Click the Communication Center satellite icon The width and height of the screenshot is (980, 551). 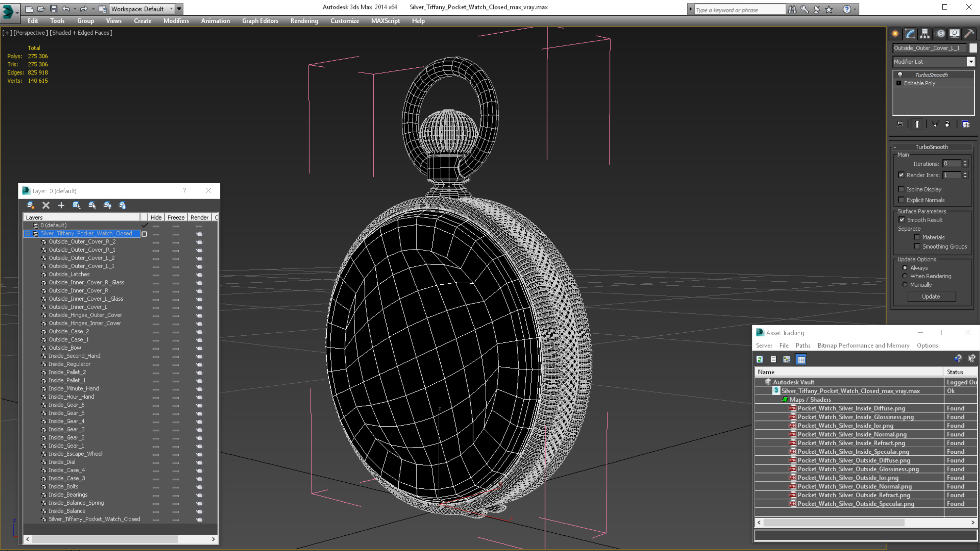click(816, 10)
